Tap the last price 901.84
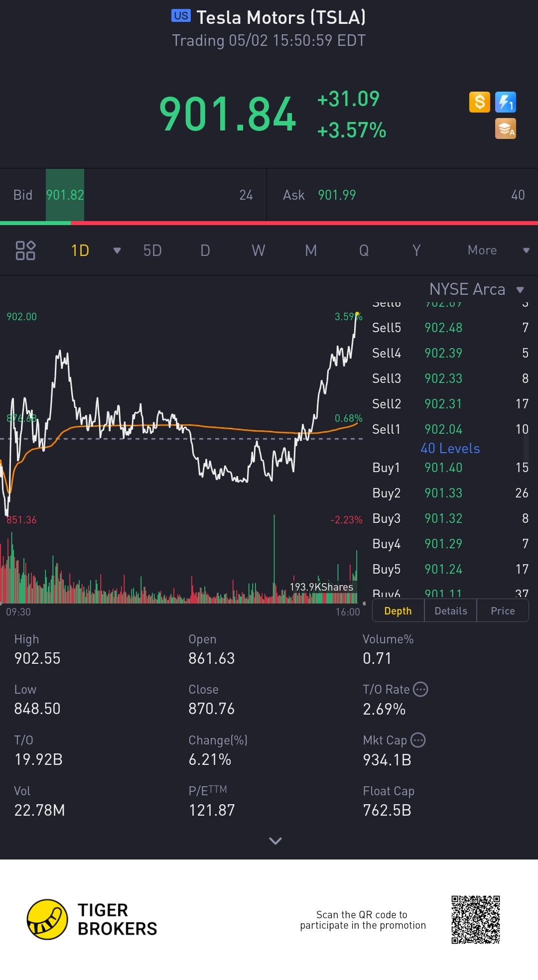The image size is (538, 980). click(x=228, y=115)
